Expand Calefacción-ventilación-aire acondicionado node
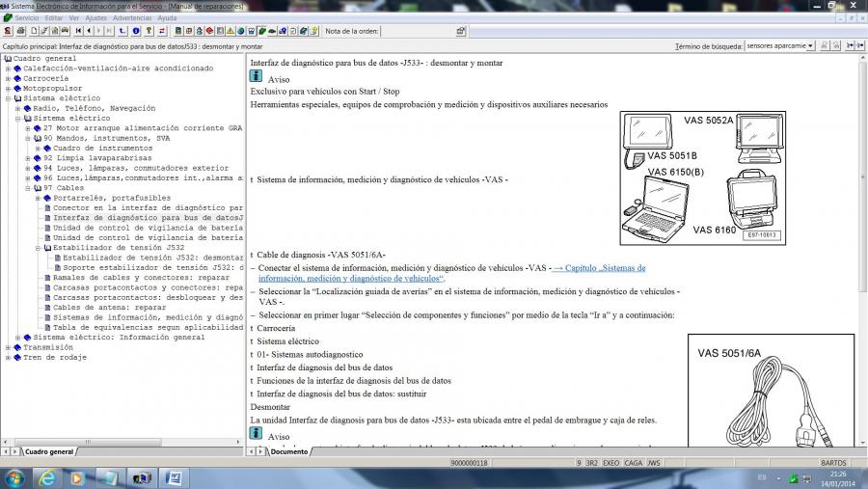This screenshot has width=868, height=489. click(8, 68)
